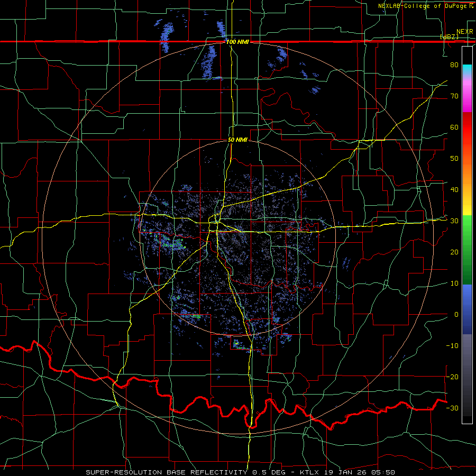This screenshot has height=476, width=476.
Task: Click the [dBZ] units label
Action: (449, 36)
